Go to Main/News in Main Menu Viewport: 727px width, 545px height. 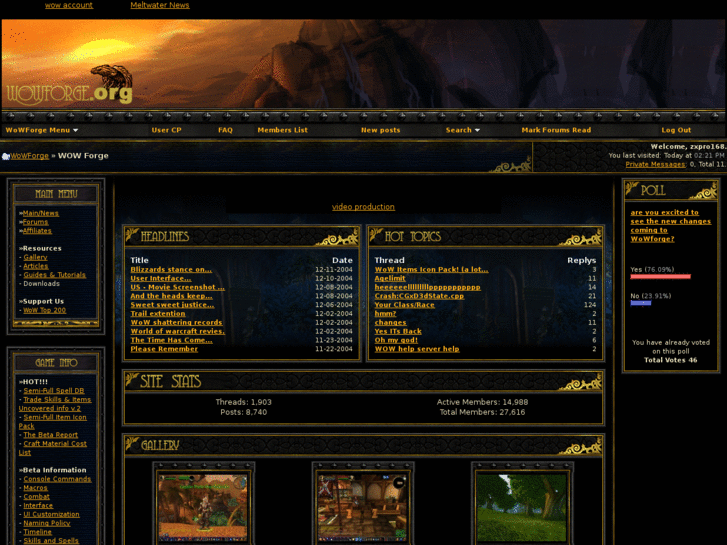(x=41, y=213)
